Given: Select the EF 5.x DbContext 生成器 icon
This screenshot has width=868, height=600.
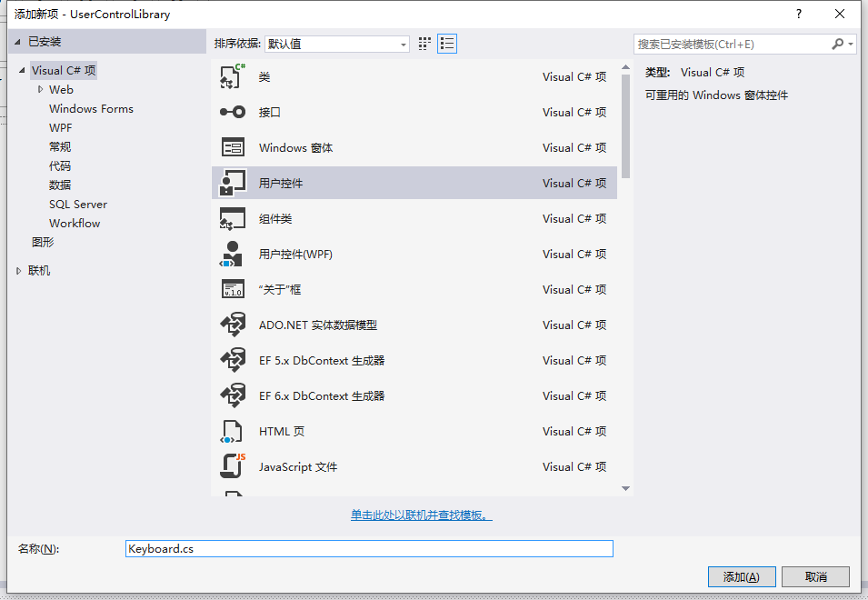Looking at the screenshot, I should click(233, 360).
